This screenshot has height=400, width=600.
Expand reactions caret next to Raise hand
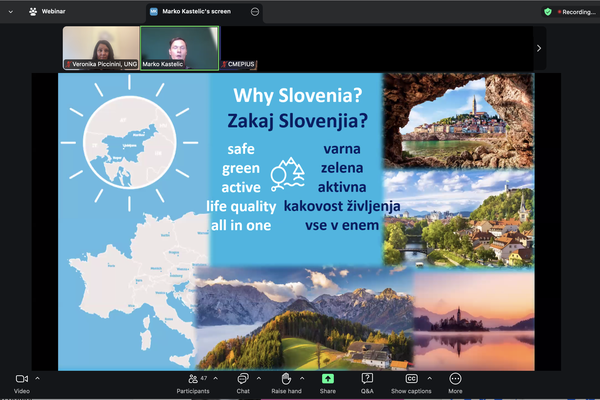(x=302, y=379)
